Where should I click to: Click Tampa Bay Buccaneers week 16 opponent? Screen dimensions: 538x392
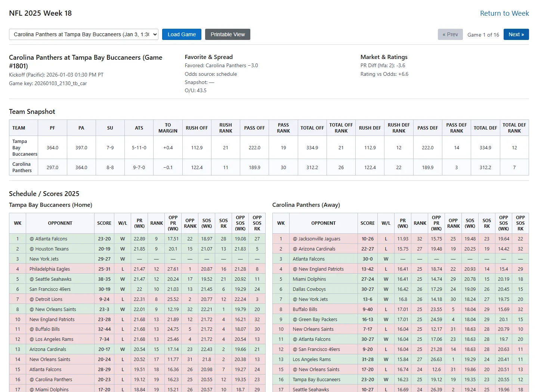pyautogui.click(x=316, y=379)
